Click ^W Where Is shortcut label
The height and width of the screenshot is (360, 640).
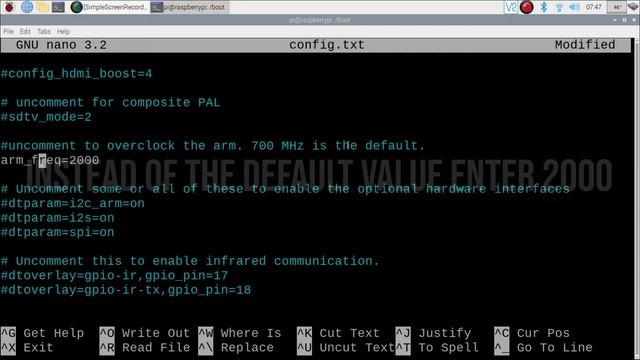pos(240,333)
